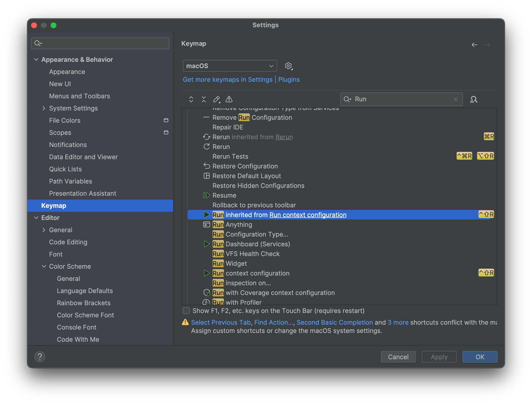Image resolution: width=532 pixels, height=404 pixels.
Task: Toggle Show F1, F2 keys on Touch Bar
Action: [x=186, y=311]
